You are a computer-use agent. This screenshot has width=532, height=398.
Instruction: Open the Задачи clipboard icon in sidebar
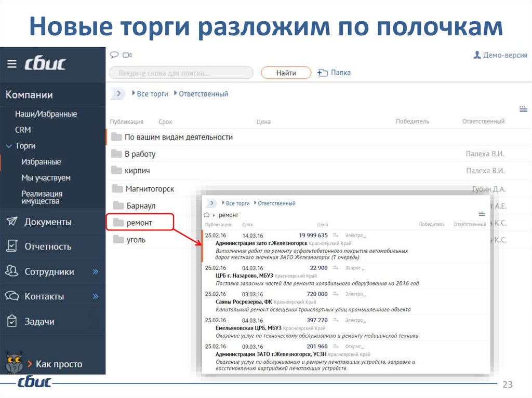coord(11,321)
